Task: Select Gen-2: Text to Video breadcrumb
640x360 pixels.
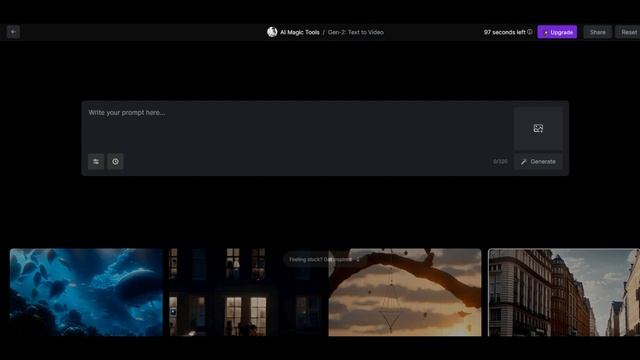Action: (x=356, y=32)
